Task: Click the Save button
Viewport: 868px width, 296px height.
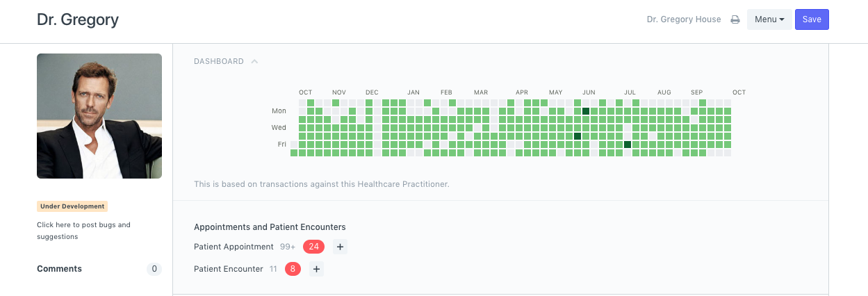Action: [x=812, y=19]
